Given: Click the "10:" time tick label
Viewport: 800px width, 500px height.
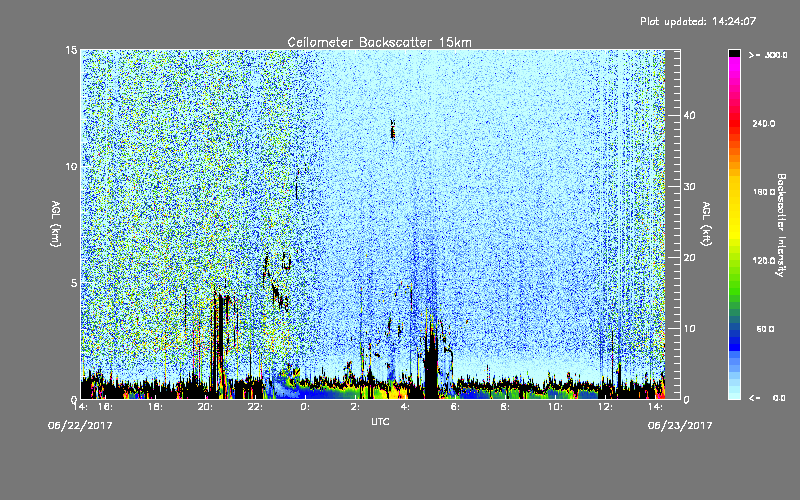Looking at the screenshot, I should [555, 407].
